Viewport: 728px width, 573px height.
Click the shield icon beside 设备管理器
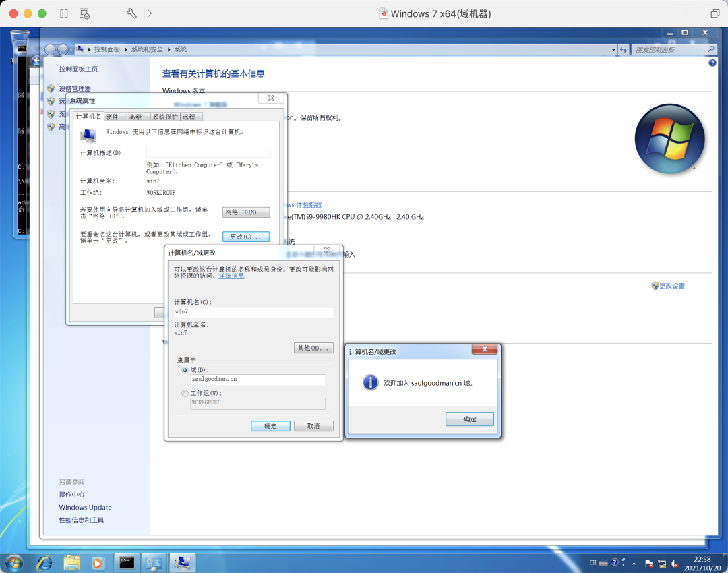pyautogui.click(x=51, y=88)
